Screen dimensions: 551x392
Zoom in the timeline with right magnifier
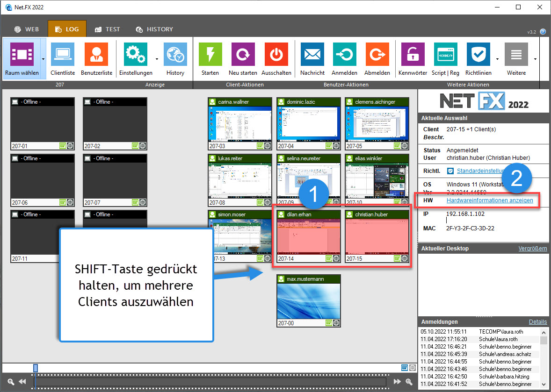(x=409, y=381)
